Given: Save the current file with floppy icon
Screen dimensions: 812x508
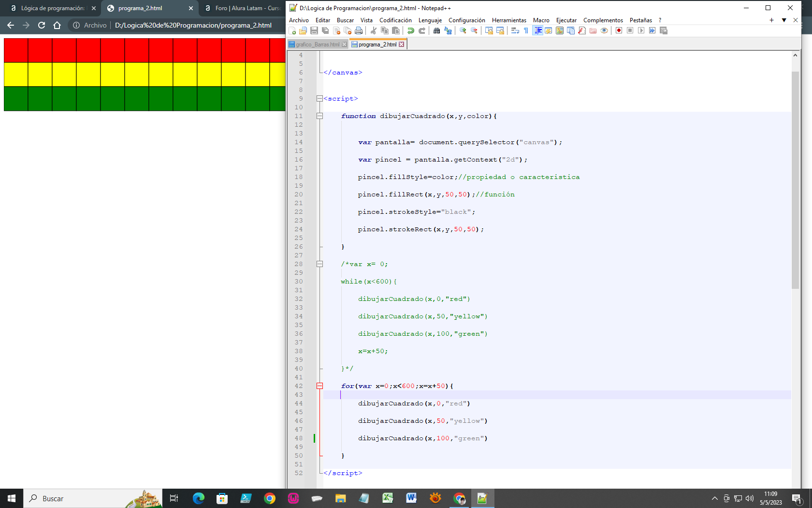Looking at the screenshot, I should click(x=314, y=30).
